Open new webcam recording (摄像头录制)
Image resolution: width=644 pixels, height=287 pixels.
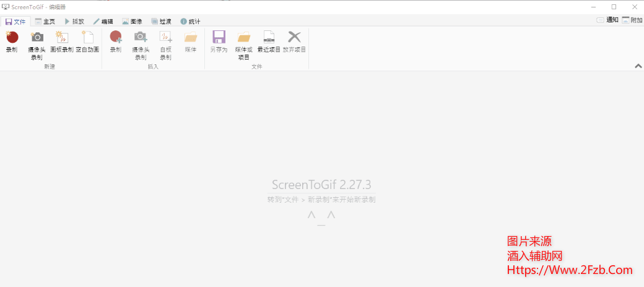(x=37, y=45)
